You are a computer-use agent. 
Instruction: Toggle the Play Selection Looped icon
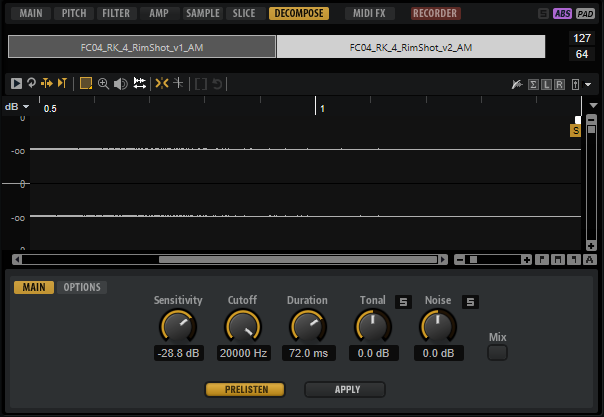tap(32, 83)
